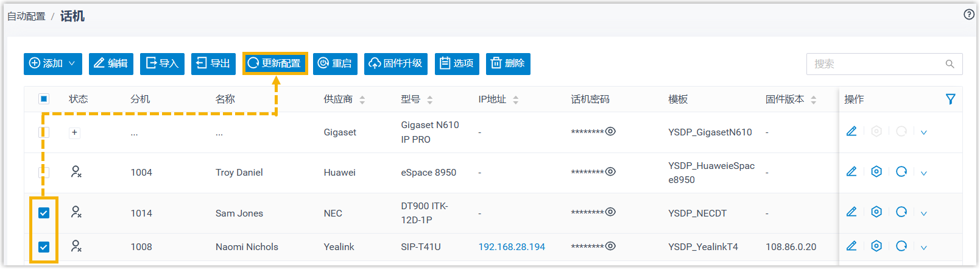Click the edit pencil icon for Sam Jones
980x269 pixels.
click(x=851, y=212)
